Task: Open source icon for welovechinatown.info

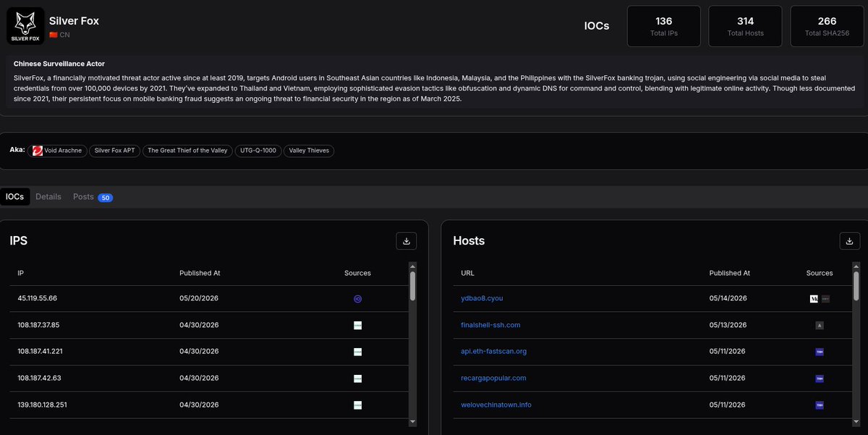Action: coord(820,405)
